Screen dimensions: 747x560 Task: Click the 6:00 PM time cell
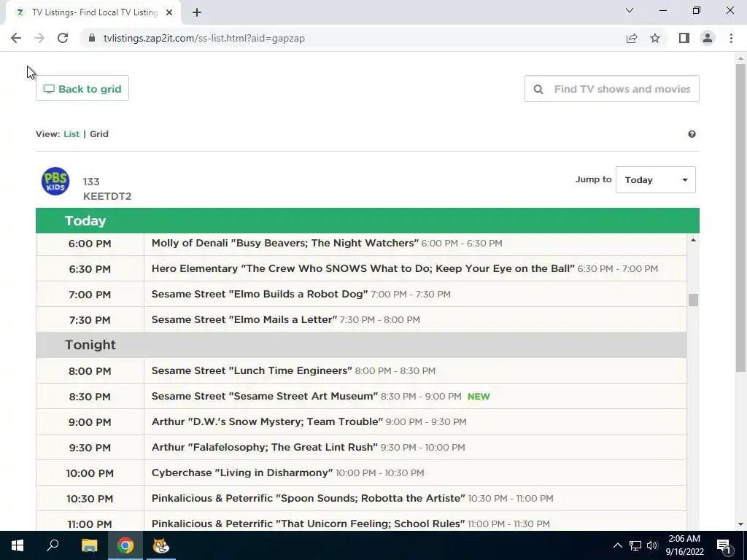point(90,244)
